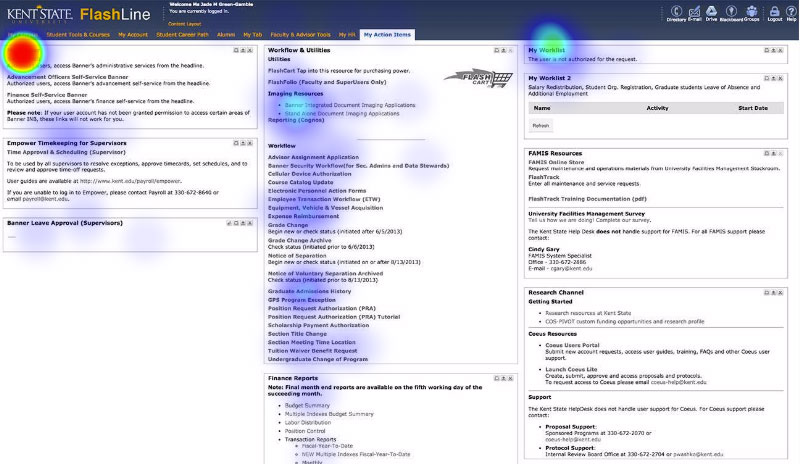Click the FlashCart shopping cart logo

479,78
